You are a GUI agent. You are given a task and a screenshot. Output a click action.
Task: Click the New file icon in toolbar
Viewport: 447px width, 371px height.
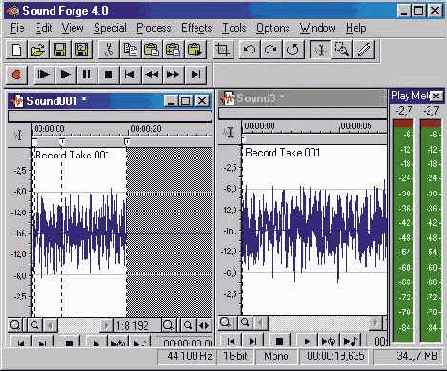(16, 50)
